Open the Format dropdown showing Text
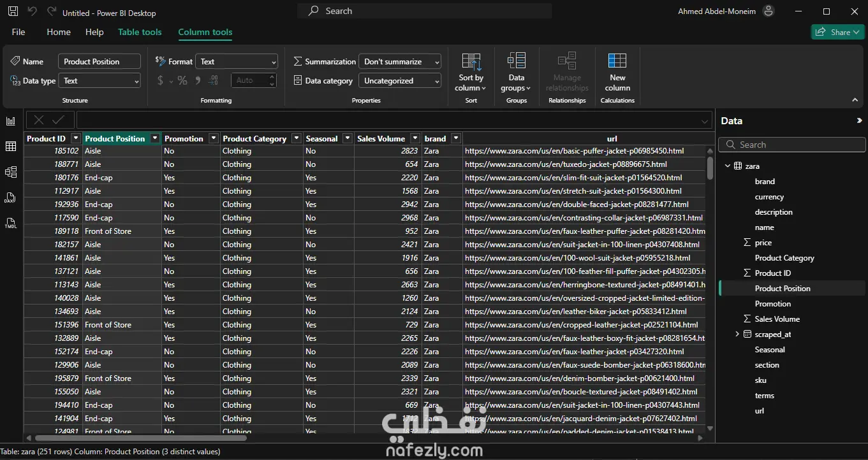 coord(237,62)
